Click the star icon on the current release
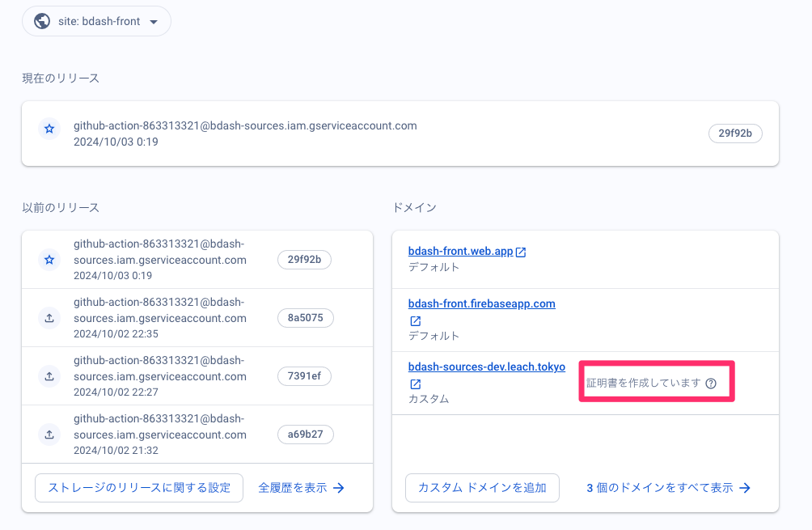This screenshot has height=530, width=812. (49, 129)
